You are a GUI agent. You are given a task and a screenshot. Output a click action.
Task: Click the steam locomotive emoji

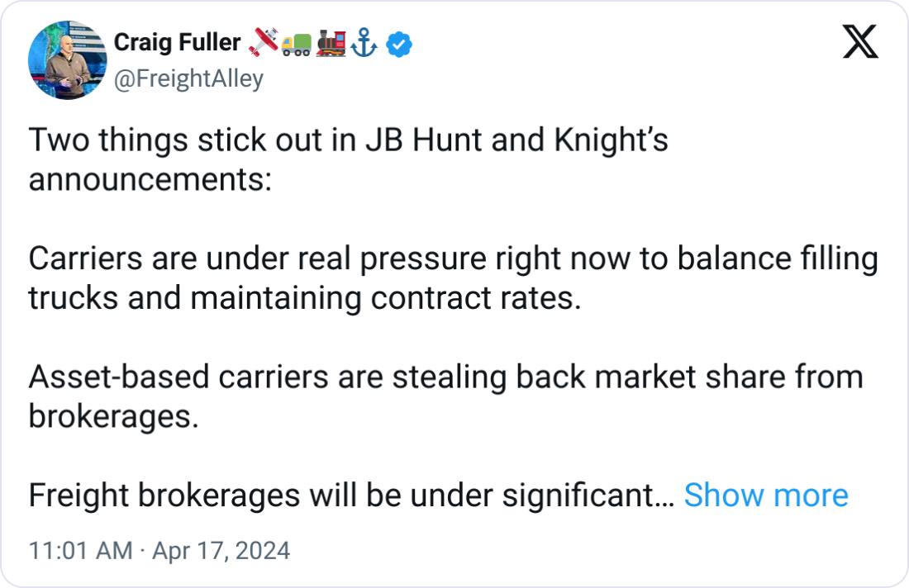331,44
